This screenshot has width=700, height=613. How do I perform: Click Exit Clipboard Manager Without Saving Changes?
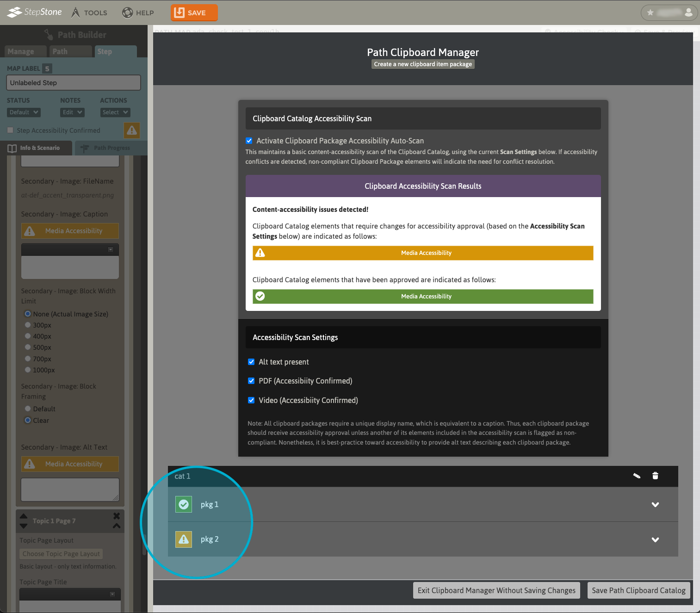click(x=496, y=590)
